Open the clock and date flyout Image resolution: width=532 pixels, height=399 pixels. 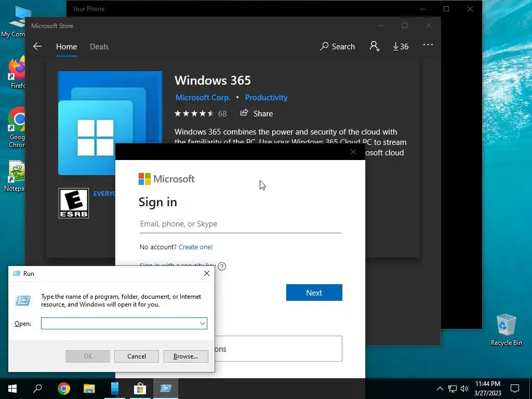487,389
